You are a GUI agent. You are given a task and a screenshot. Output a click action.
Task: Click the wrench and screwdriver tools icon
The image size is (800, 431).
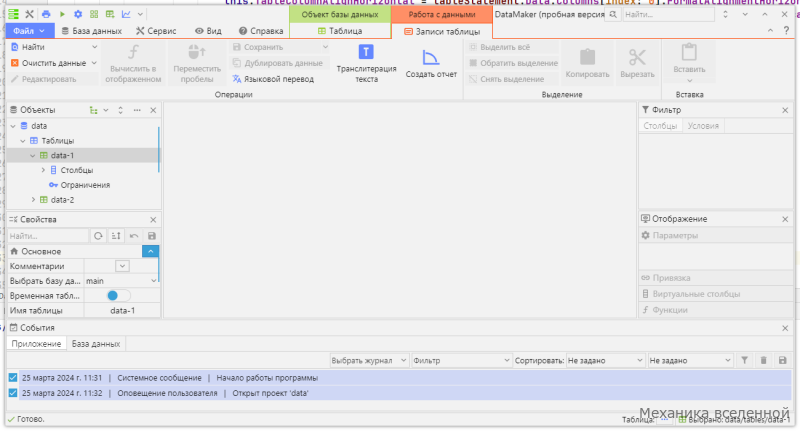[30, 14]
